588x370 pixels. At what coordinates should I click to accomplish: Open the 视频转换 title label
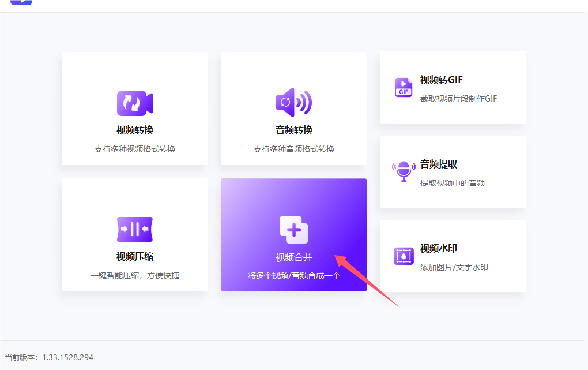pos(135,130)
